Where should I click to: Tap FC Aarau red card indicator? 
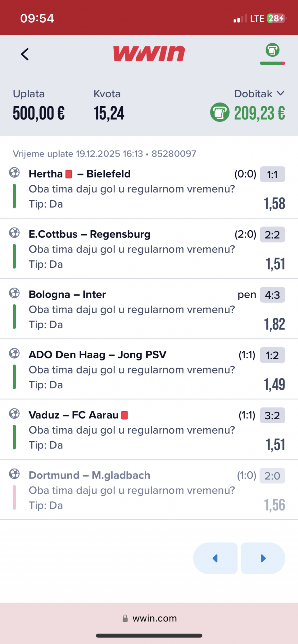coord(124,415)
